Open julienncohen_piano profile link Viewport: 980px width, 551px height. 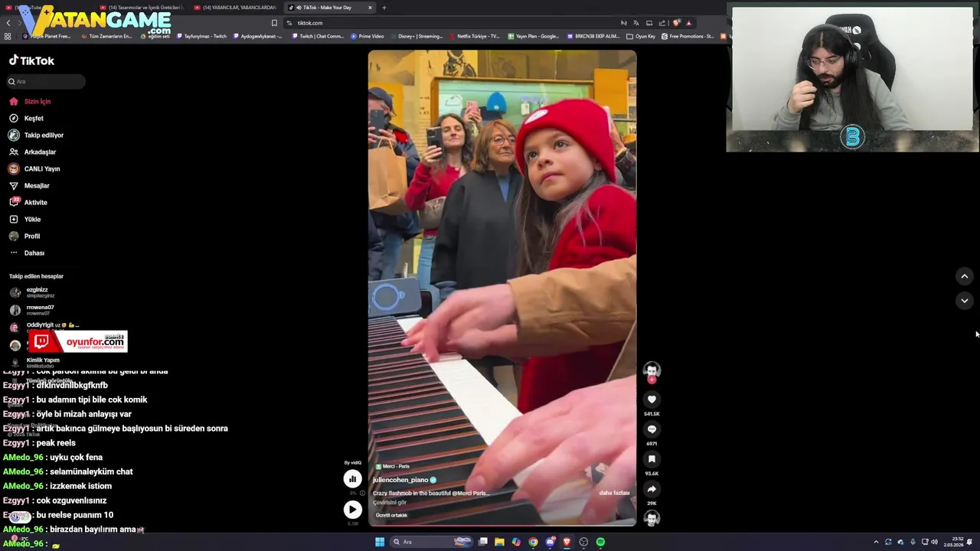(x=400, y=480)
